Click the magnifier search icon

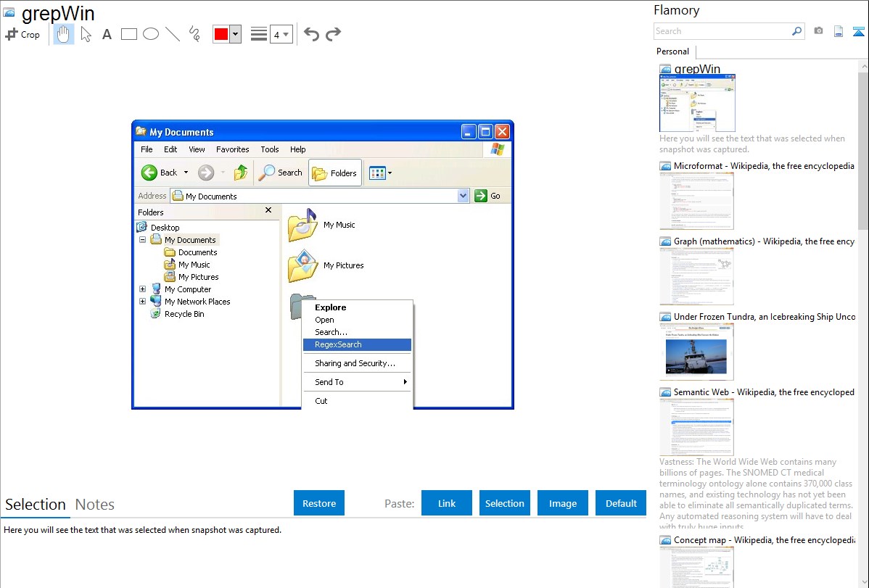(x=797, y=31)
